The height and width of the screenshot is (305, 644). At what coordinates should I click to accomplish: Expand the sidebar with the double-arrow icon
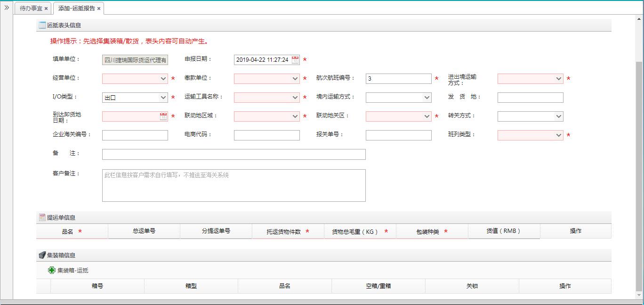click(x=7, y=8)
